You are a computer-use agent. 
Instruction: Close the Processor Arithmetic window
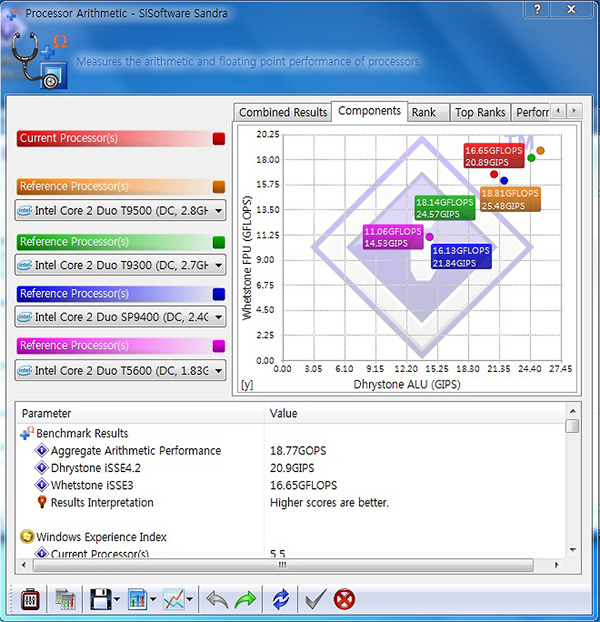coord(571,9)
